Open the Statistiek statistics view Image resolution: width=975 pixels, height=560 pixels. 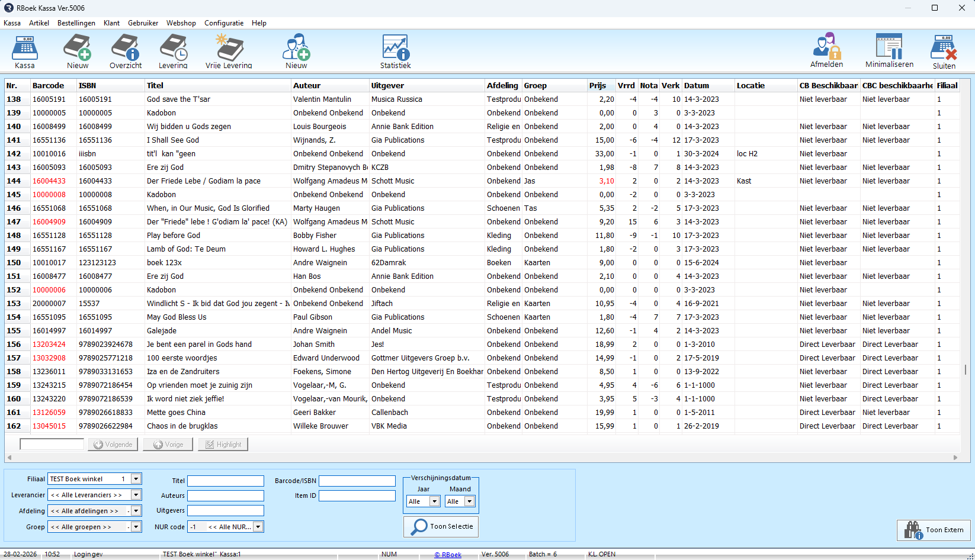pos(395,52)
